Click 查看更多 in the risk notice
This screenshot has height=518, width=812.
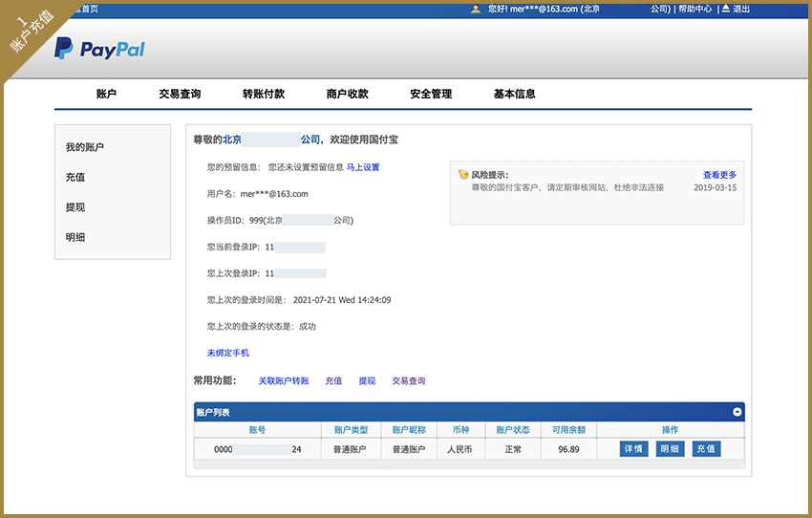click(x=720, y=175)
